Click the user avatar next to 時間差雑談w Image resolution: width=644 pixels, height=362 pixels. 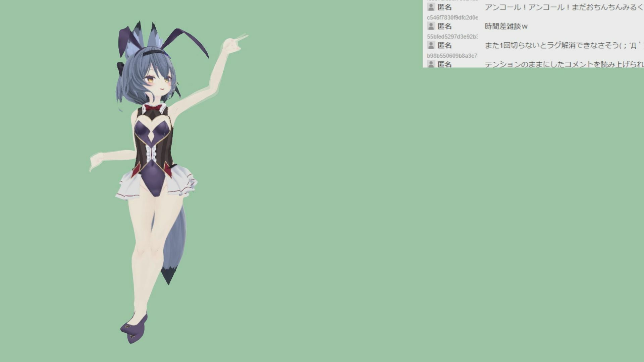431,26
